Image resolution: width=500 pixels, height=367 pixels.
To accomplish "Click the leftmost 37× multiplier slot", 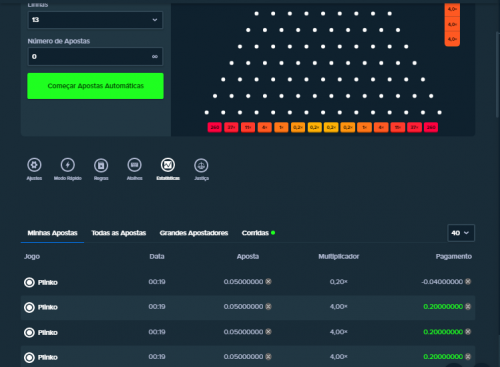I will (231, 127).
